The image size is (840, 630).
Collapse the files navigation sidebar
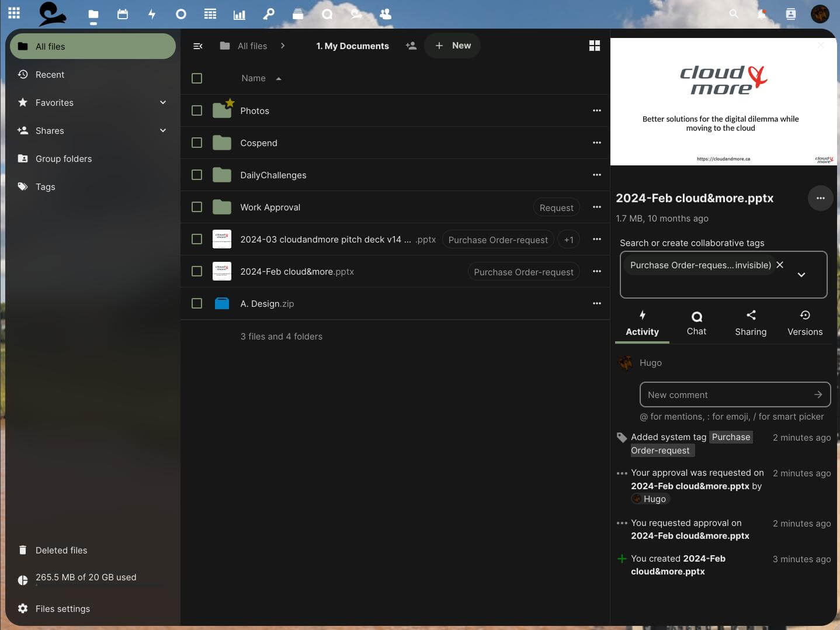pos(198,46)
